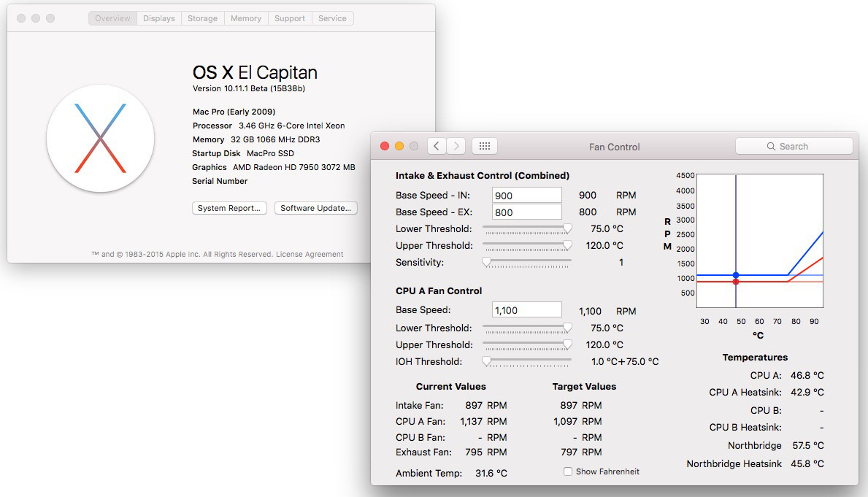This screenshot has height=497, width=868.
Task: Click the 57.5 °C Northbridge value
Action: point(807,445)
